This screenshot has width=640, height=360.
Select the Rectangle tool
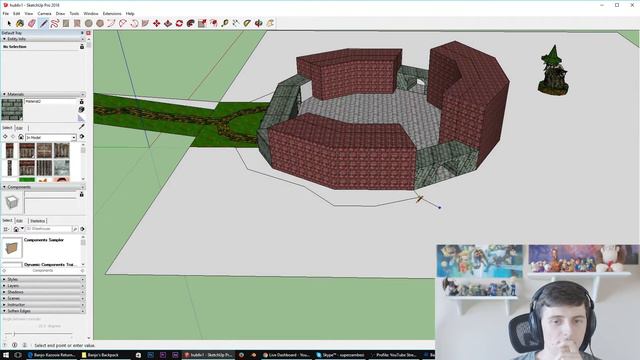[x=66, y=24]
